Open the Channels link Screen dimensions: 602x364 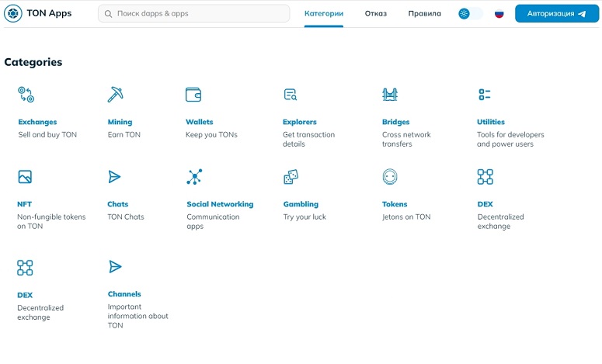click(x=124, y=294)
